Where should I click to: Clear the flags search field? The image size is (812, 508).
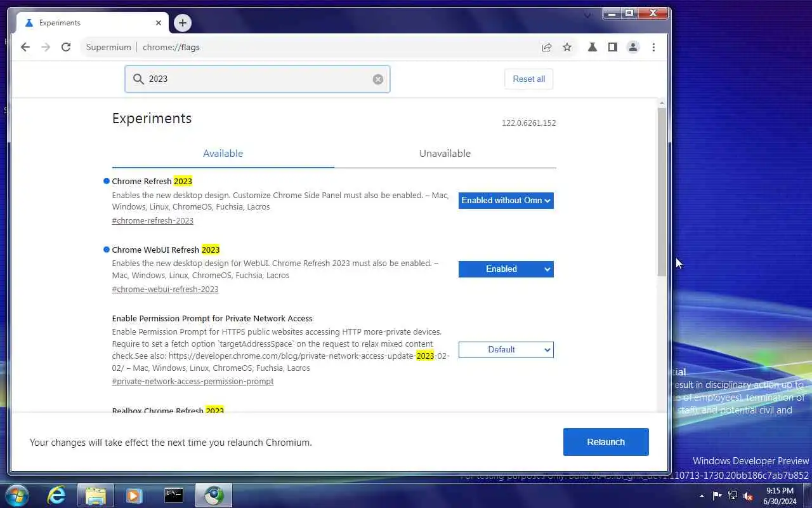(378, 79)
